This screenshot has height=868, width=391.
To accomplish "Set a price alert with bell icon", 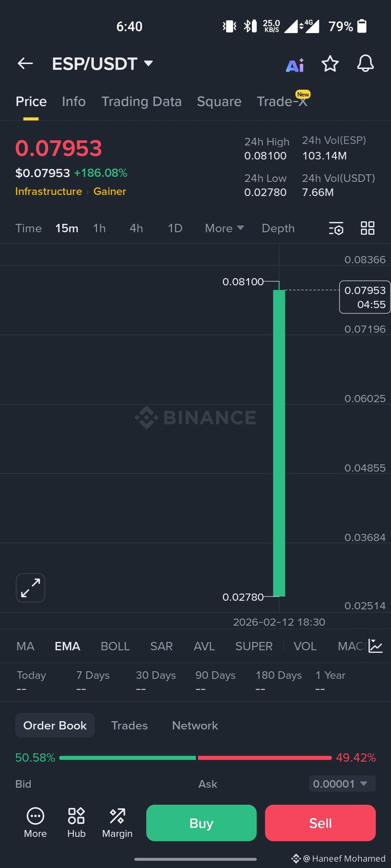I will 365,64.
